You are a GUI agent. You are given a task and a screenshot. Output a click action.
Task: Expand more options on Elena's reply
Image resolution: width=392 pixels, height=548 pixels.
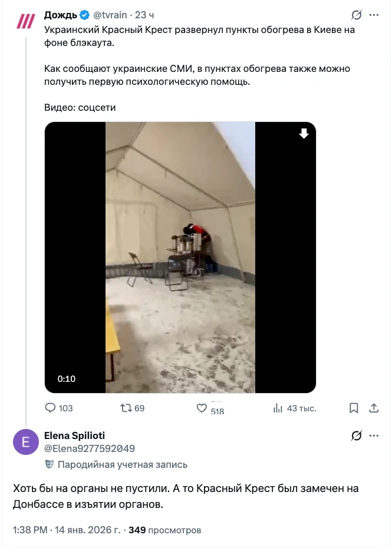click(x=374, y=436)
